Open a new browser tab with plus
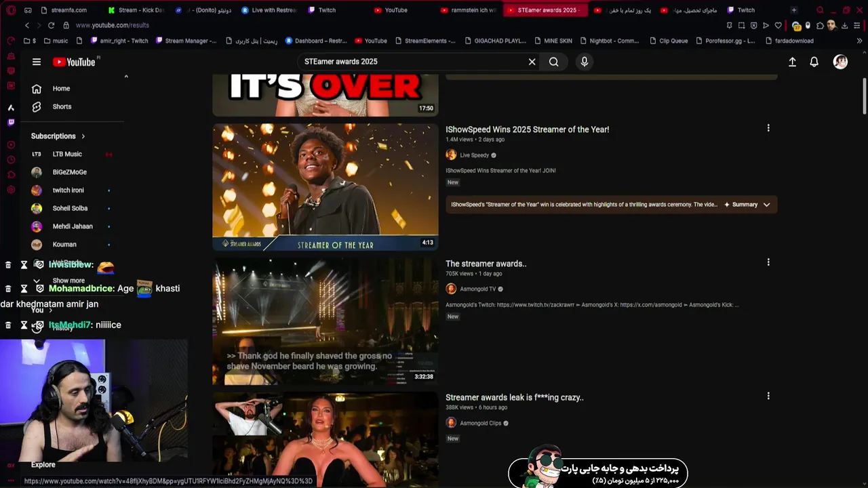The width and height of the screenshot is (868, 488). click(x=793, y=10)
